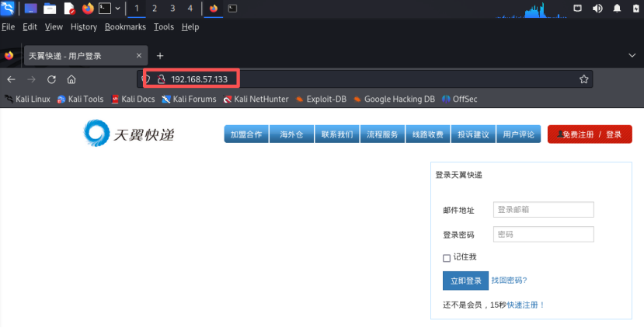Check the 记住我 checkbox

point(447,258)
